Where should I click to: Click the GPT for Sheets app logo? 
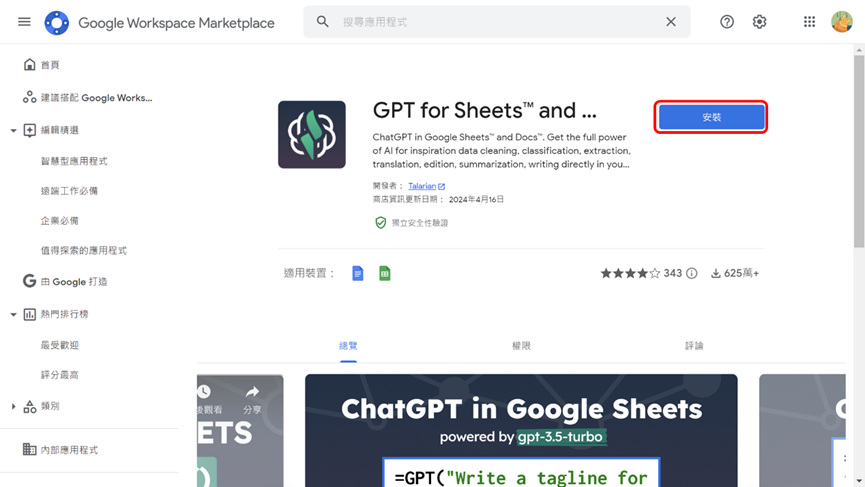coord(312,135)
